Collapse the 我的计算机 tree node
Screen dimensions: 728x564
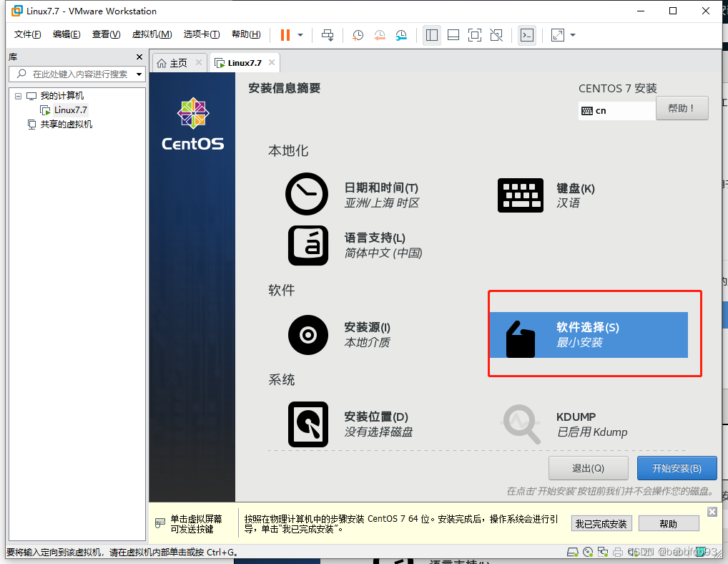[18, 96]
